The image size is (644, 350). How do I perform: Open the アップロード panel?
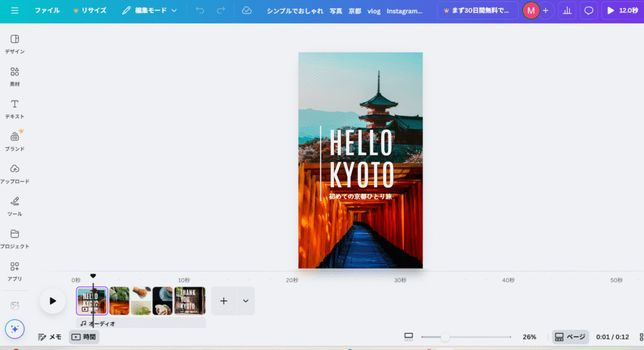click(x=15, y=174)
